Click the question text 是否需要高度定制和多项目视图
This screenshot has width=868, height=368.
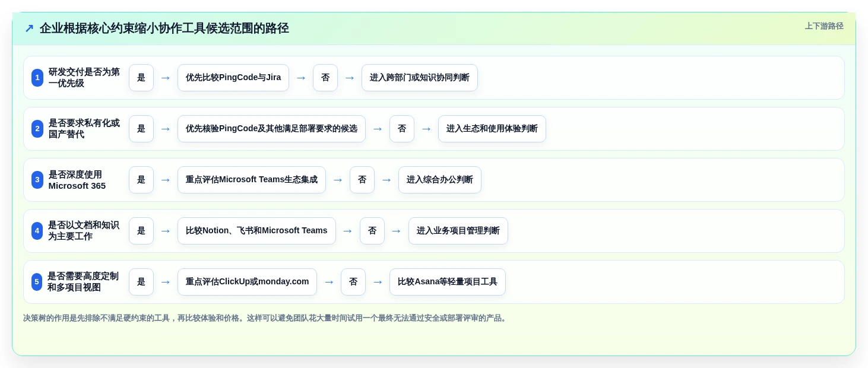coord(83,282)
